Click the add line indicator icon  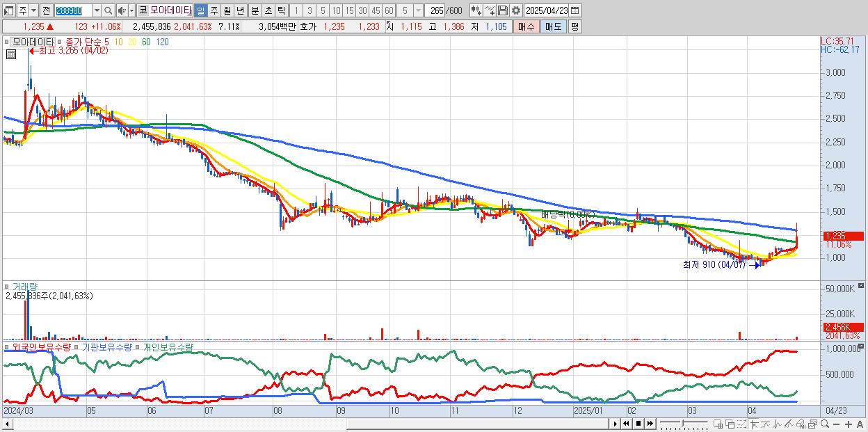point(489,10)
